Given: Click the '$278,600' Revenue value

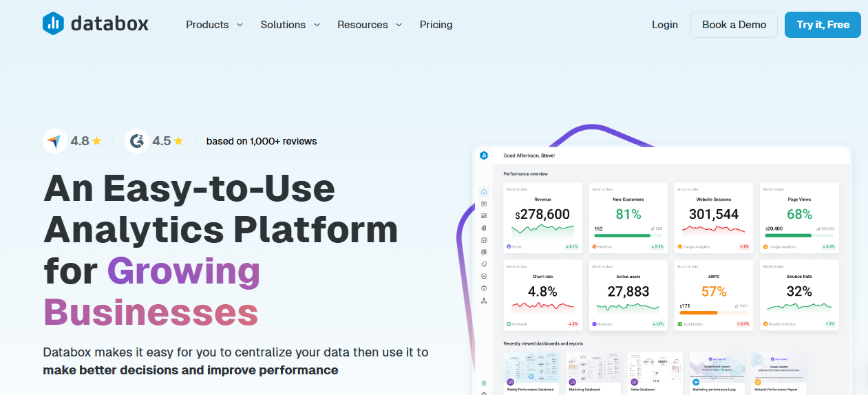Looking at the screenshot, I should [543, 214].
